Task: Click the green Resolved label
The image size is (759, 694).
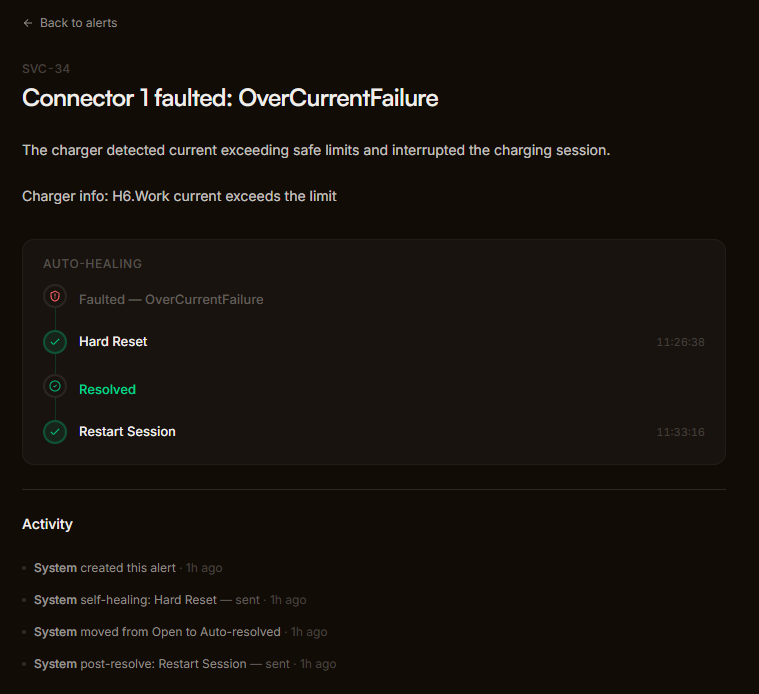Action: (x=107, y=390)
